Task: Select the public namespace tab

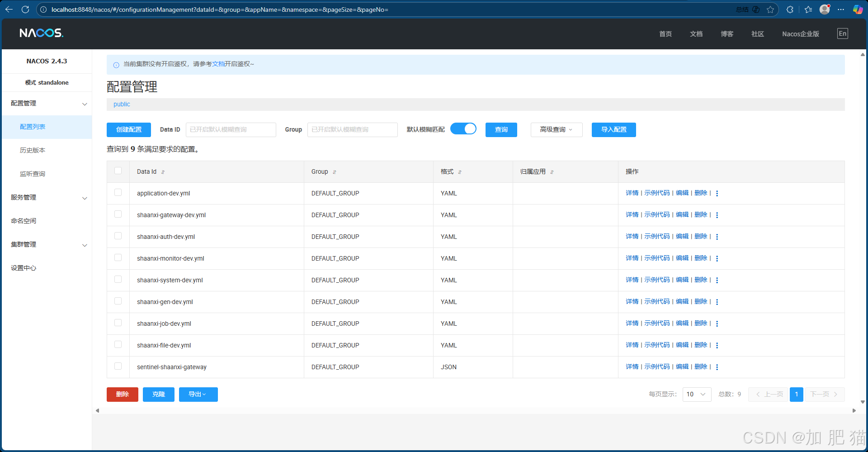Action: [122, 104]
